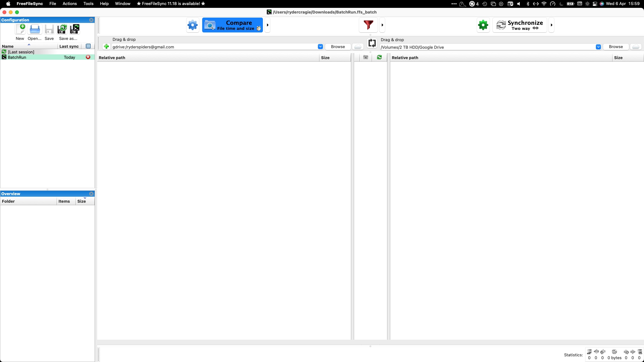Sort Overview by Folder column
644x362 pixels.
[x=28, y=201]
